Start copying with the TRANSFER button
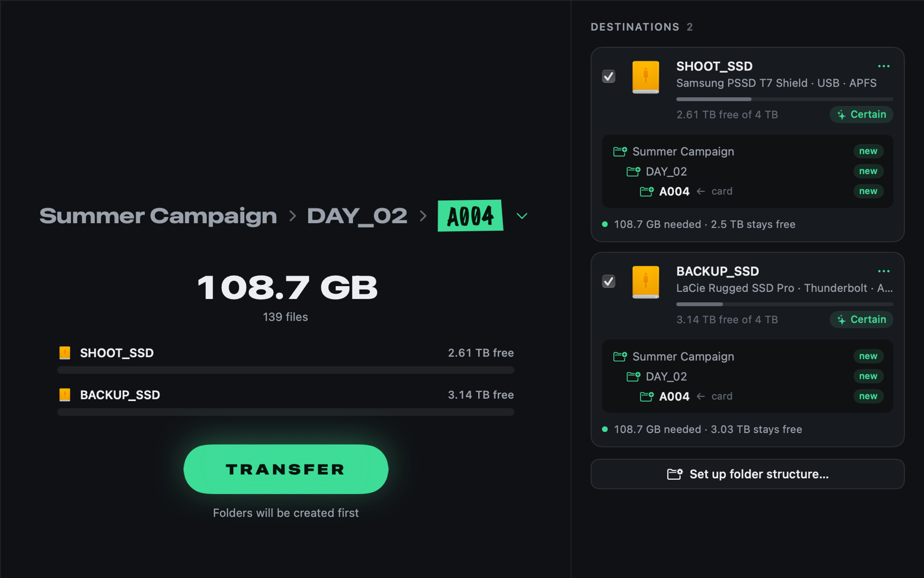 (286, 469)
